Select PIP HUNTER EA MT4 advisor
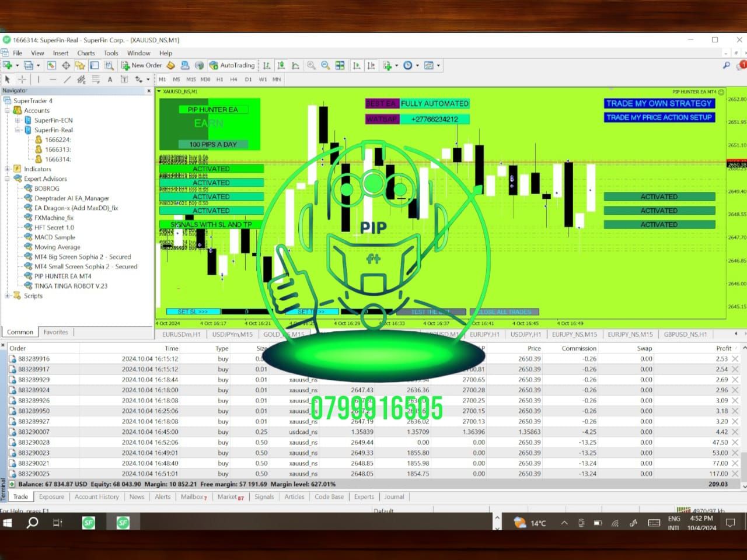747x560 pixels. tap(62, 276)
